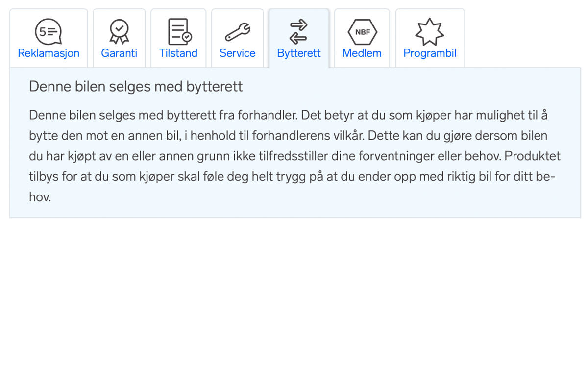The height and width of the screenshot is (365, 588).
Task: Click the paragraph beginning 'Denne bilen selges med bytterett fra forhandler'
Action: 294,156
